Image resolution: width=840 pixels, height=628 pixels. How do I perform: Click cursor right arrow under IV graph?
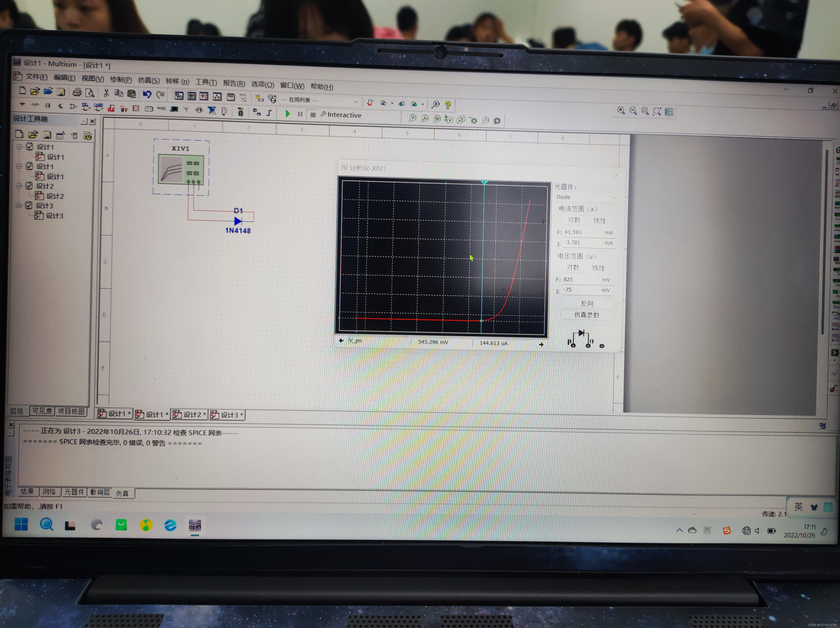pos(541,345)
